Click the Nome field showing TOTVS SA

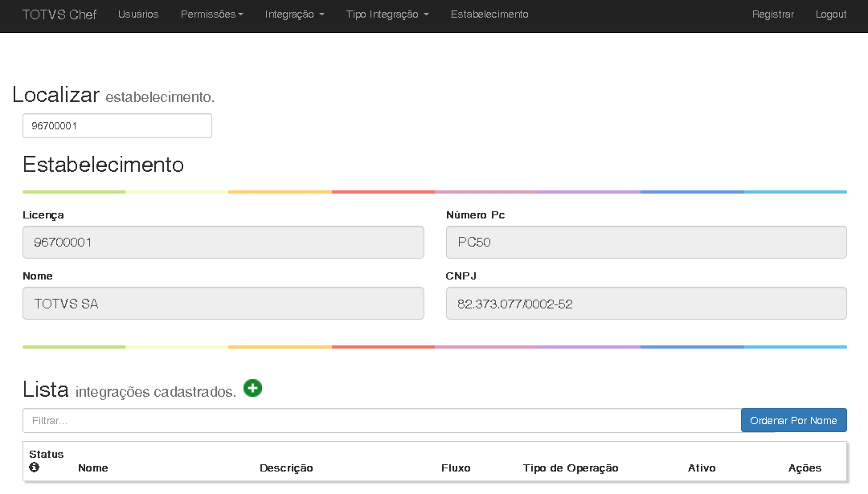point(223,304)
